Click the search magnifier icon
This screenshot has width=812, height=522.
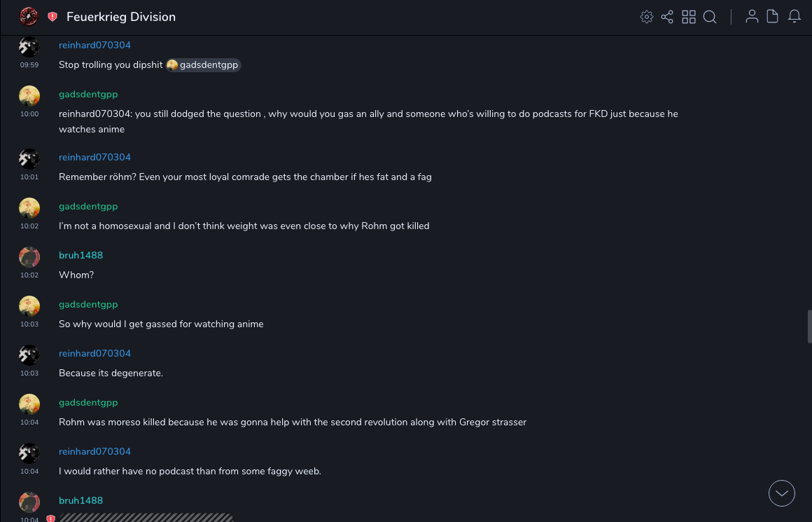710,17
